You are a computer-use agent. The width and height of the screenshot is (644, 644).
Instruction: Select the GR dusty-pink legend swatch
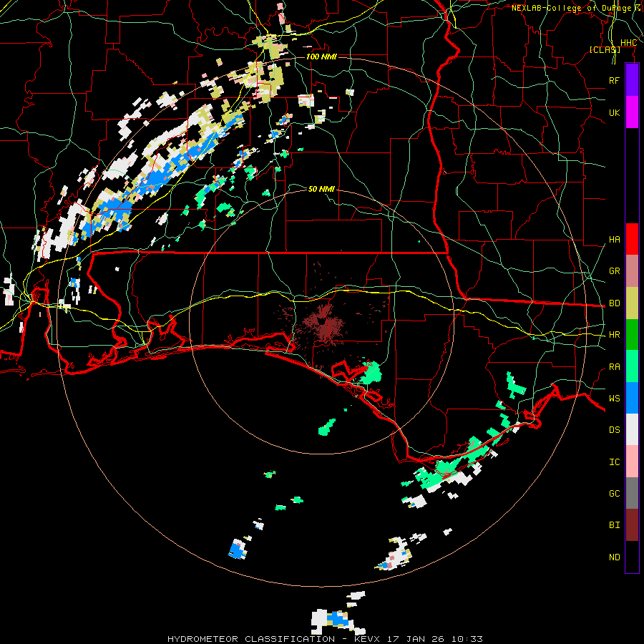[632, 271]
